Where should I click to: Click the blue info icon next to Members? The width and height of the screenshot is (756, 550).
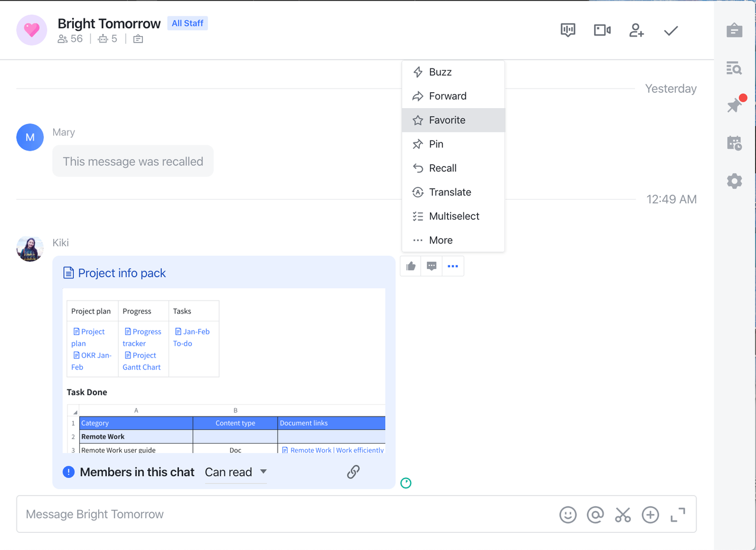tap(69, 472)
